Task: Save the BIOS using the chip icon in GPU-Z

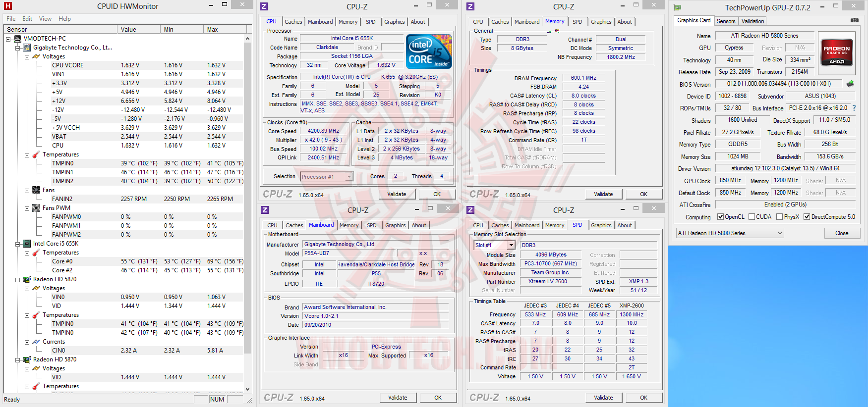Action: (x=850, y=84)
